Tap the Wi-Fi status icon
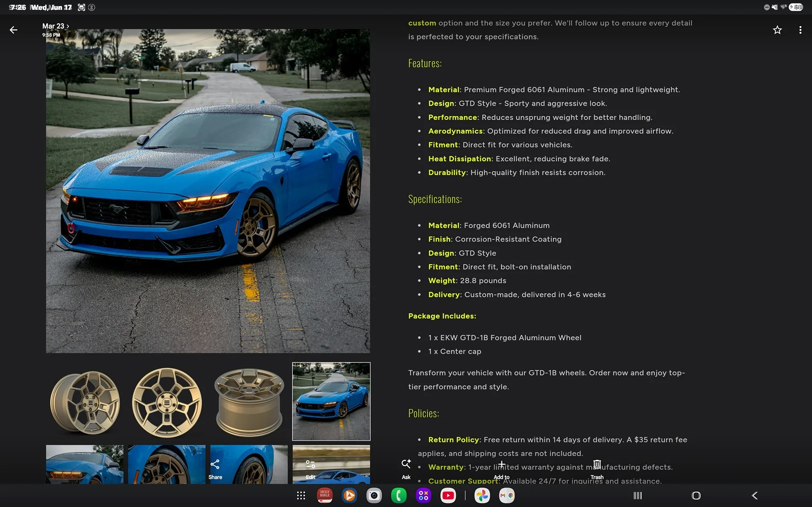The width and height of the screenshot is (812, 507). (783, 7)
